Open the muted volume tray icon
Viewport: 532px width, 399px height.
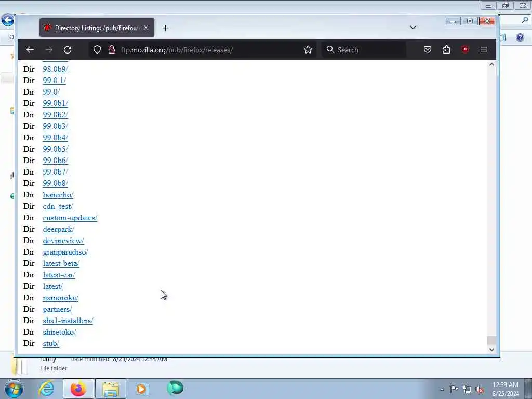coord(480,389)
